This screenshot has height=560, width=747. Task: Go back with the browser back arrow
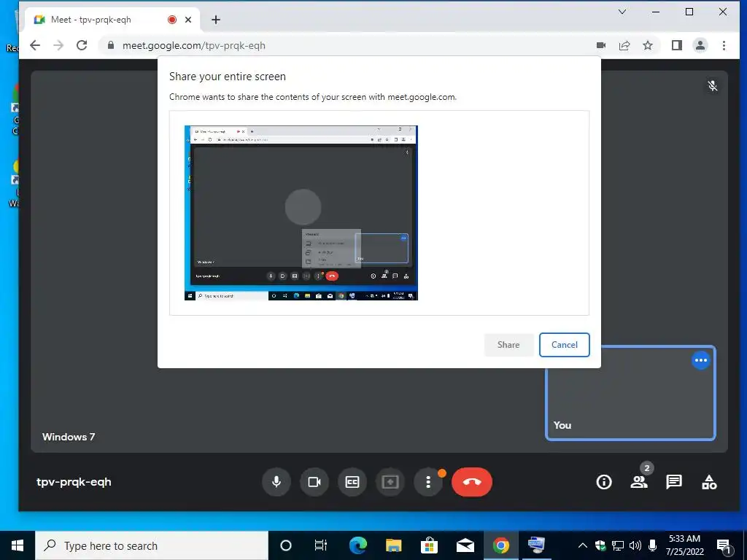[35, 45]
